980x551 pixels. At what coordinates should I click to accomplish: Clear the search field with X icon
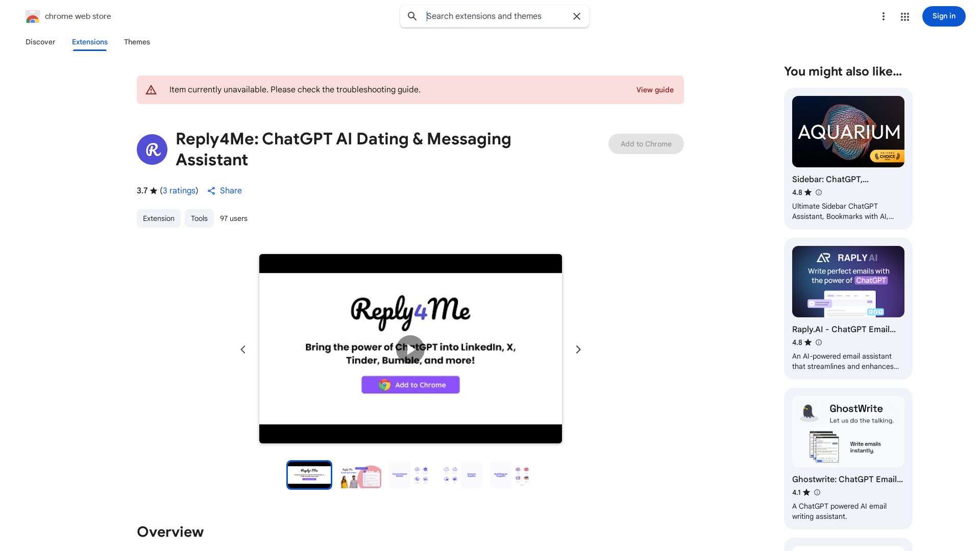pyautogui.click(x=577, y=16)
